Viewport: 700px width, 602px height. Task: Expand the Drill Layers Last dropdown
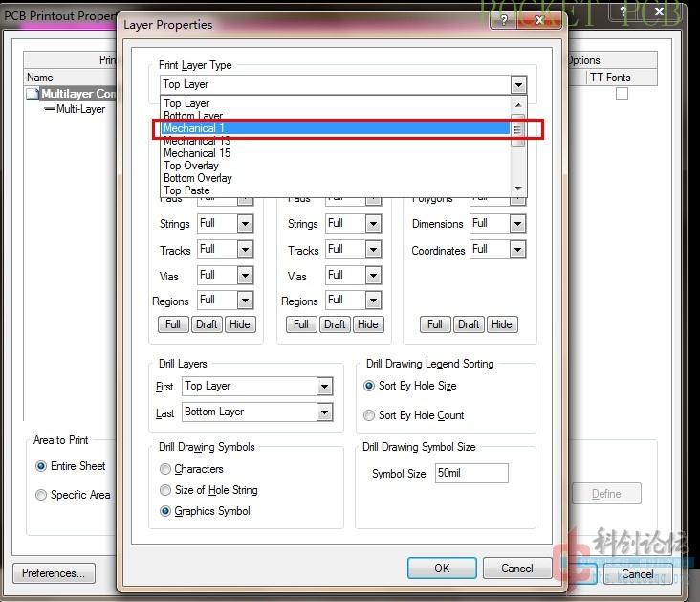pyautogui.click(x=324, y=412)
